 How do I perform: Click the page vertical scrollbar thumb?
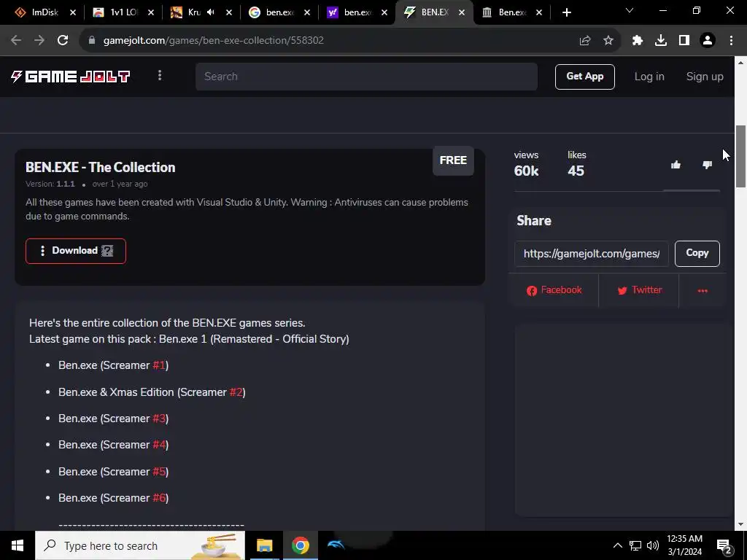click(x=740, y=156)
